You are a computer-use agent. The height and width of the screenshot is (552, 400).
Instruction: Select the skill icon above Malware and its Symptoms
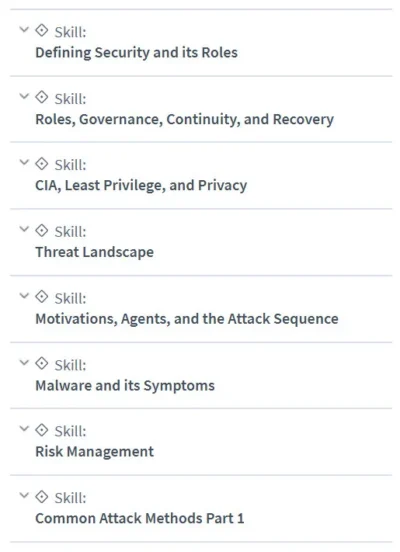coord(42,363)
